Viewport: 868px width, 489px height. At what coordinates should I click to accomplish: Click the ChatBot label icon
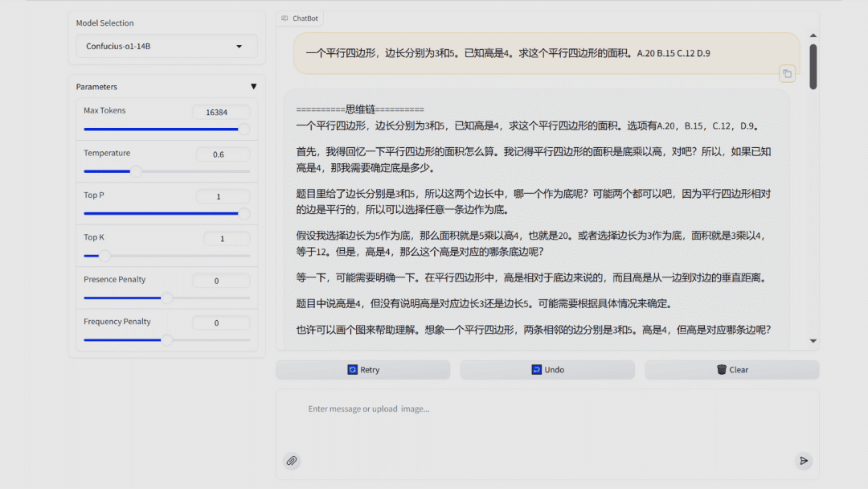285,18
